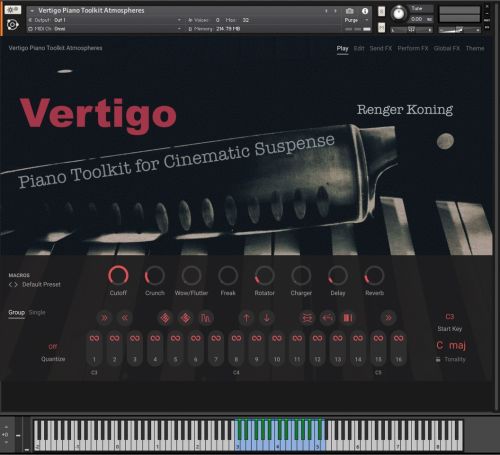Click the pan slider under Tune

[x=412, y=30]
